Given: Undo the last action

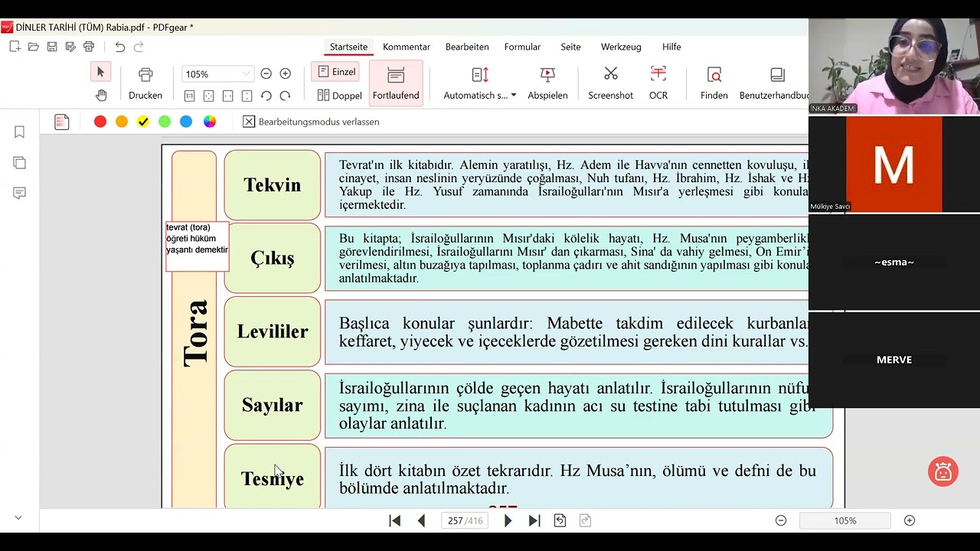Looking at the screenshot, I should (119, 47).
